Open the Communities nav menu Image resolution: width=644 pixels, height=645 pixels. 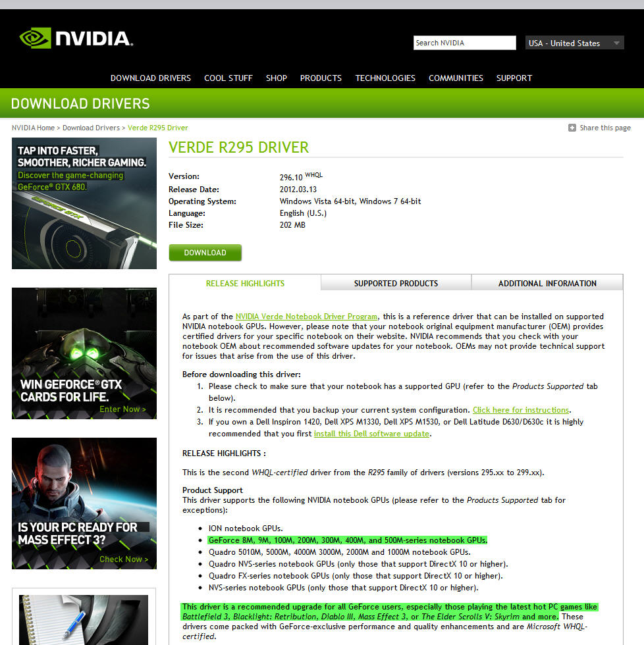(x=456, y=78)
